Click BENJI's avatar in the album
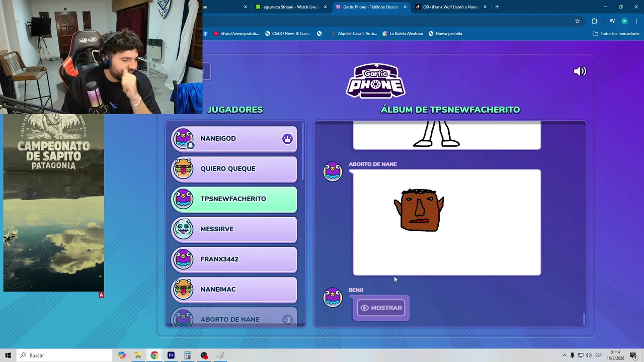Screen dimensions: 644x362 pos(333,297)
